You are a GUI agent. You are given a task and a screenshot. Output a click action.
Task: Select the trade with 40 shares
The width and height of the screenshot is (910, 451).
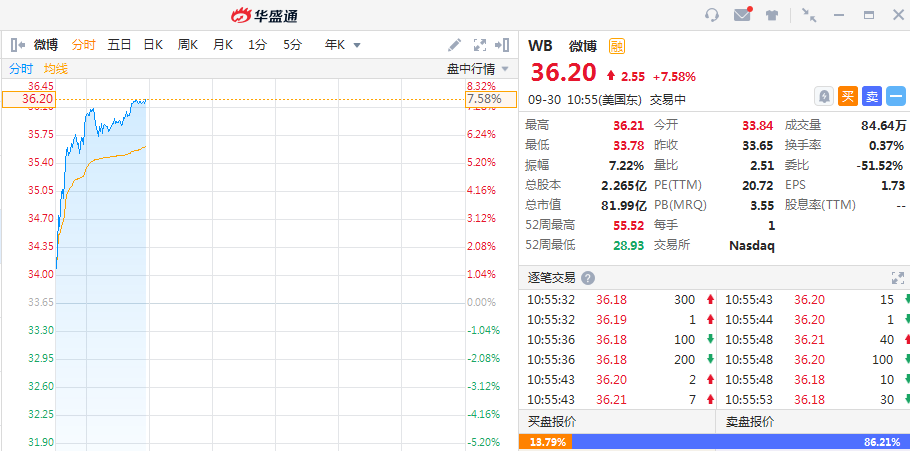point(814,340)
